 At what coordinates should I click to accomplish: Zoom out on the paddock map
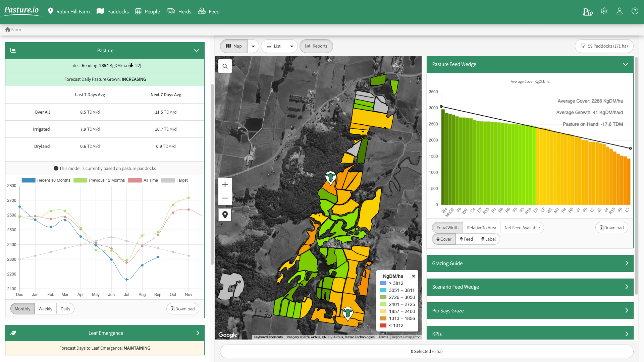[225, 198]
